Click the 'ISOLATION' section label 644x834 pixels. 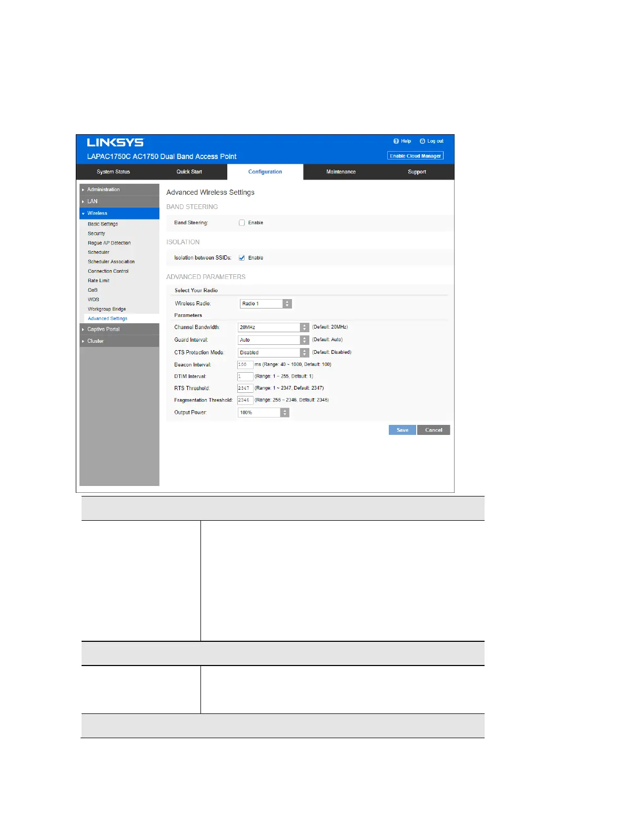click(183, 242)
